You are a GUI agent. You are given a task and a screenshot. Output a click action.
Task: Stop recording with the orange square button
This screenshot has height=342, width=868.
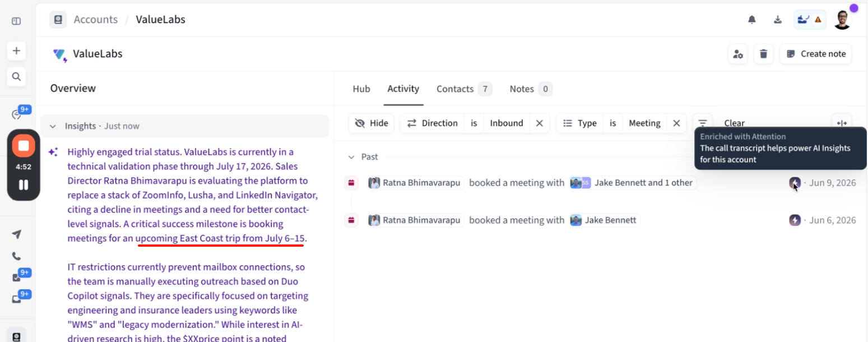point(24,146)
